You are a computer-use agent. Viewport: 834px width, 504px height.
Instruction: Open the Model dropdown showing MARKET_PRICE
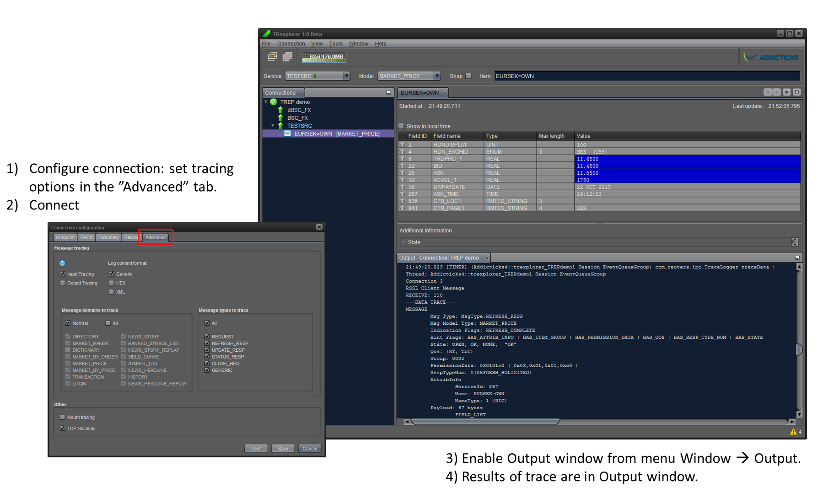coord(409,76)
